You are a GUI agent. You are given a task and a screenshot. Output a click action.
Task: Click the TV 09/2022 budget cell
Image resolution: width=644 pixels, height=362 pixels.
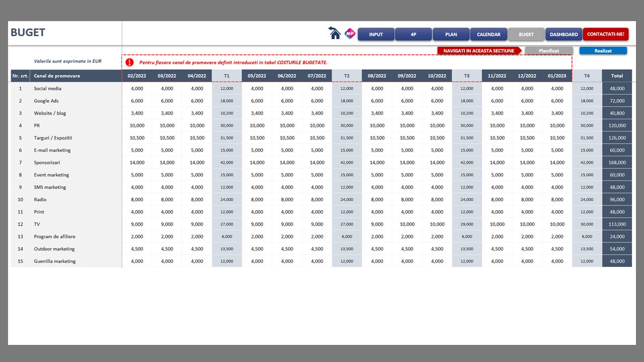tap(407, 224)
